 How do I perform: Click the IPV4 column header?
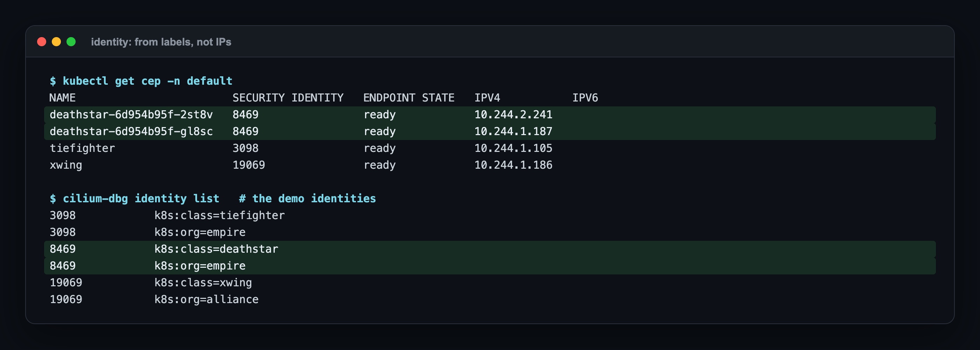(x=487, y=98)
